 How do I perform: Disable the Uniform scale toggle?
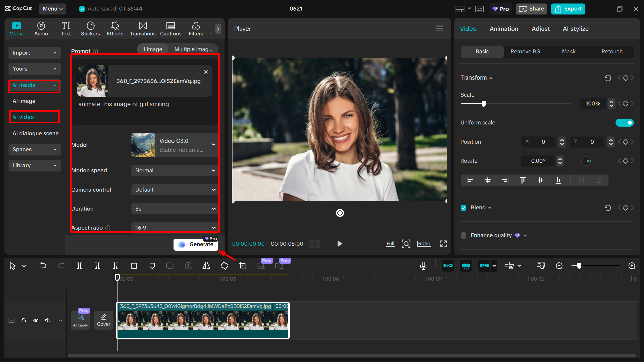[624, 122]
